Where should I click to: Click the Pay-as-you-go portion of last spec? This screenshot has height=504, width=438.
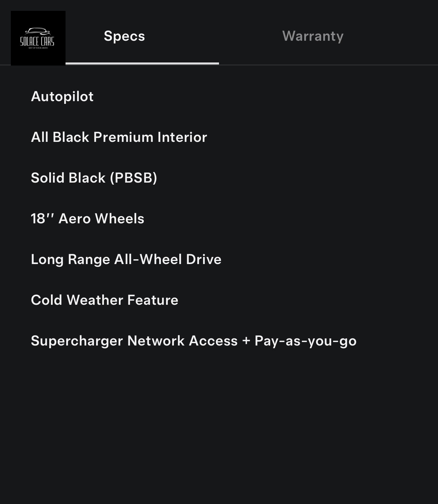(x=305, y=341)
